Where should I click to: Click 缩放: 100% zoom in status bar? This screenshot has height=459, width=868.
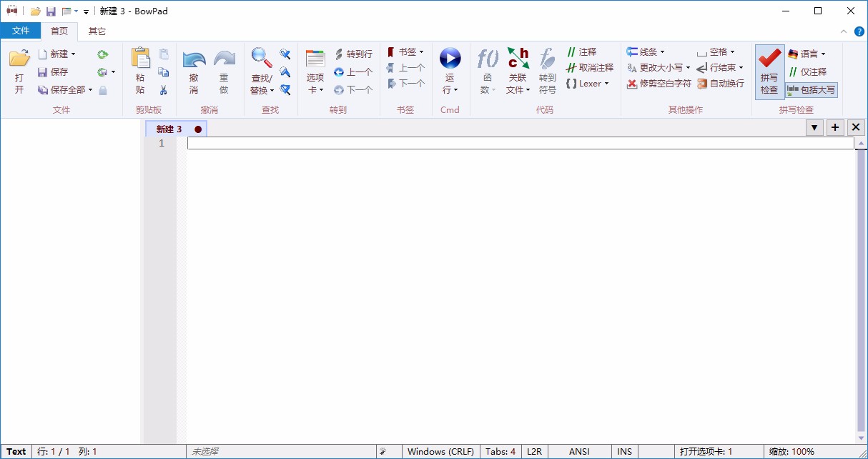pyautogui.click(x=792, y=452)
